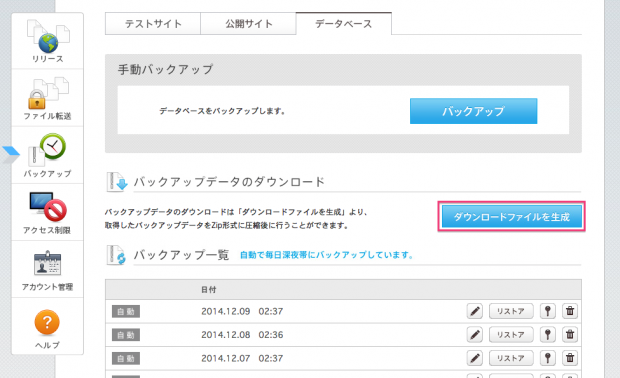Open アカウント管理 account management icon

tap(47, 270)
